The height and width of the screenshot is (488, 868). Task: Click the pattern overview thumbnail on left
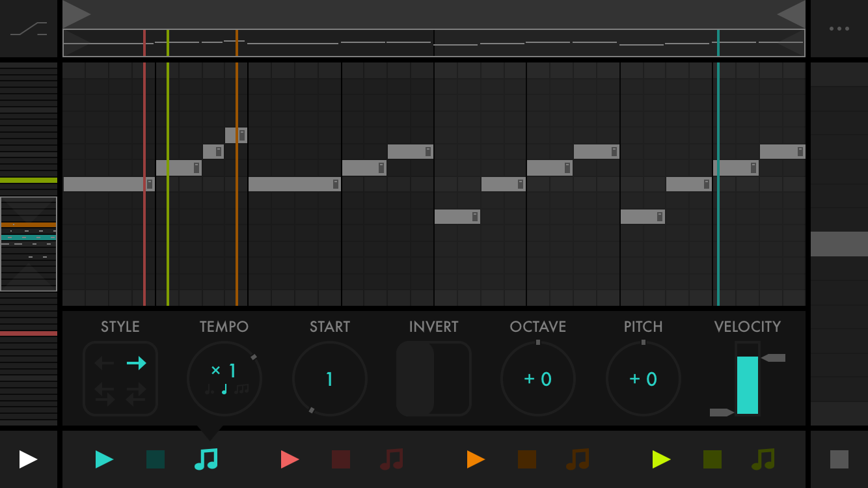pos(29,243)
